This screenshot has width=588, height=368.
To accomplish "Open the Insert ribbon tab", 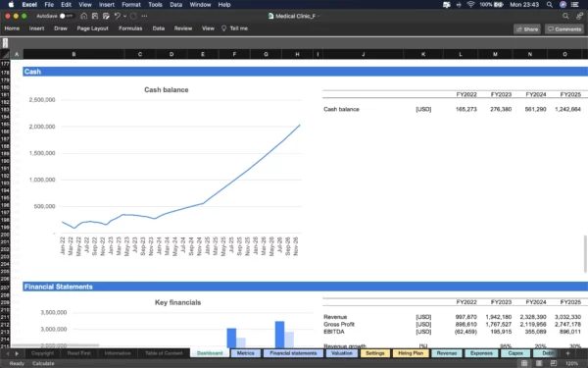I will coord(37,28).
